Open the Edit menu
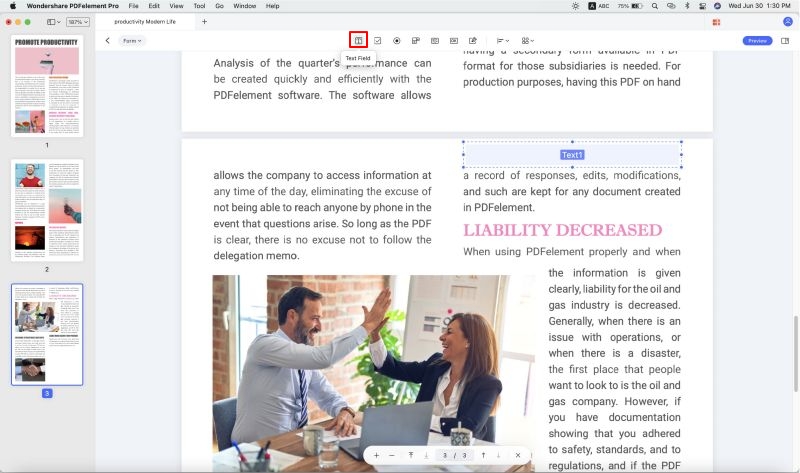This screenshot has width=800, height=473. 154,6
